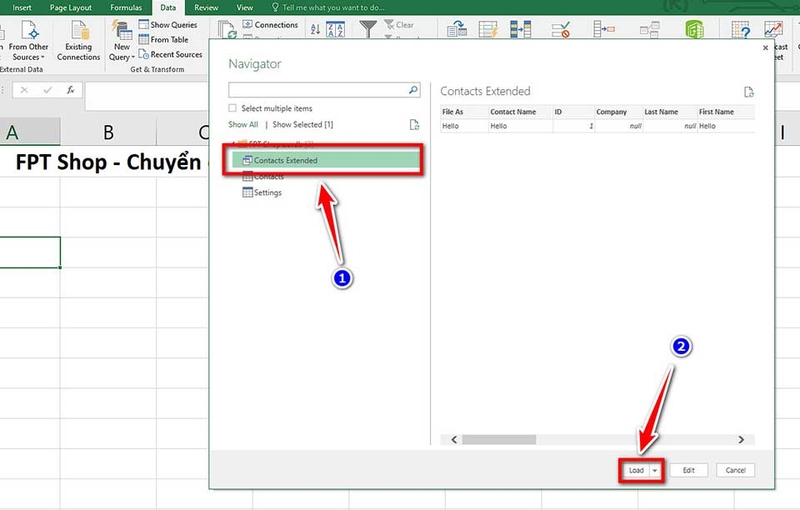Open the Review ribbon tab
This screenshot has height=510, width=800.
(206, 8)
